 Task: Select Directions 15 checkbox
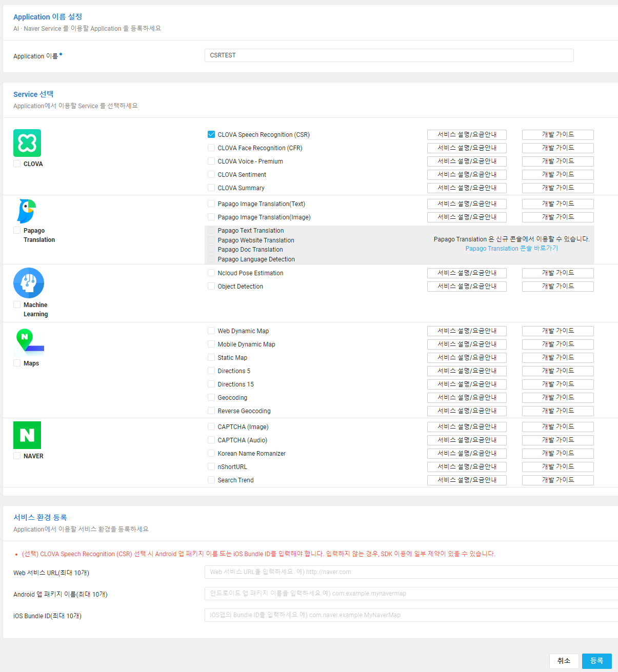click(x=211, y=384)
